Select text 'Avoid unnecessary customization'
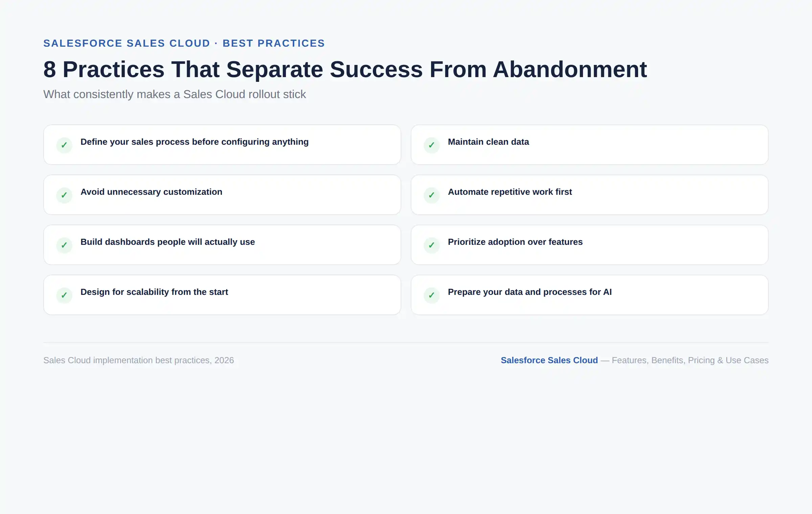This screenshot has width=812, height=514. click(x=151, y=192)
